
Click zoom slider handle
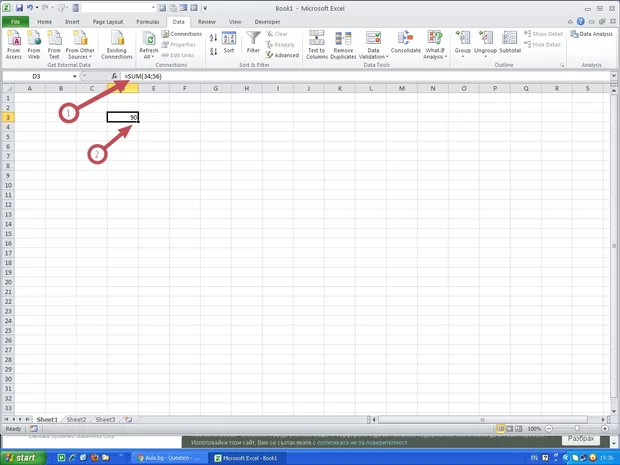click(577, 429)
